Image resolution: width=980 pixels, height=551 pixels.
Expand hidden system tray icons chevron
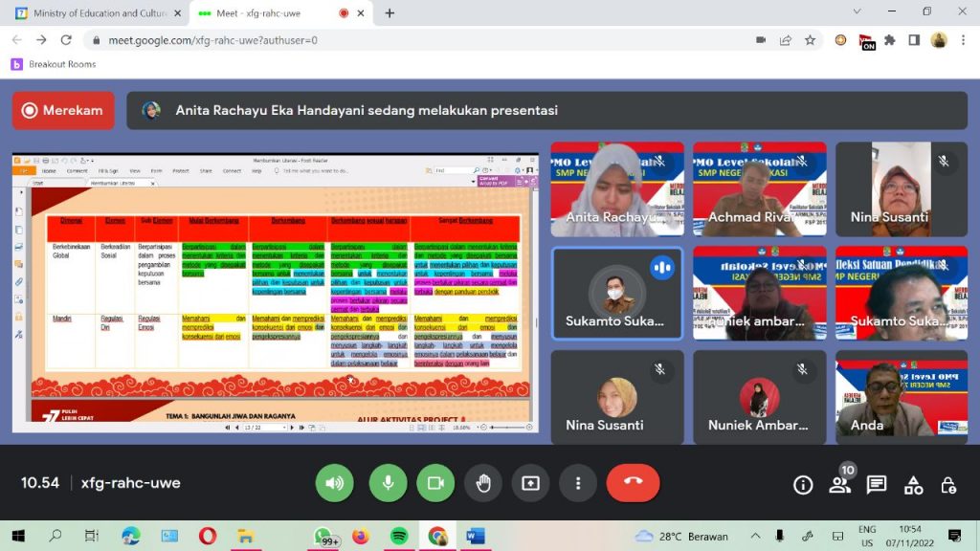755,536
